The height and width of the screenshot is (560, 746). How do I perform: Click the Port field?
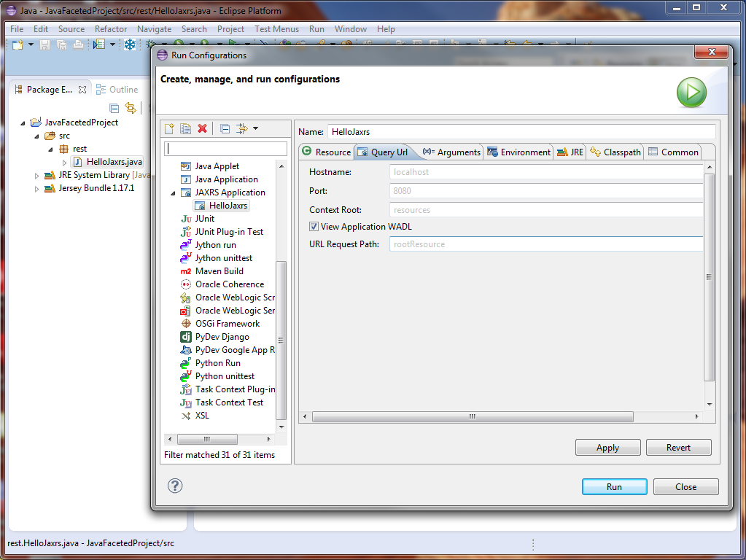[546, 191]
